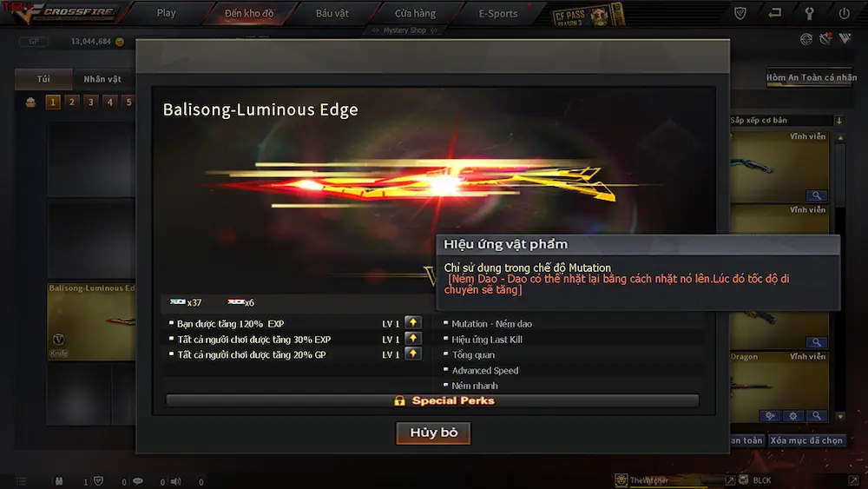Image resolution: width=868 pixels, height=489 pixels.
Task: Upgrade the 30% EXP for all players perk
Action: [x=413, y=339]
